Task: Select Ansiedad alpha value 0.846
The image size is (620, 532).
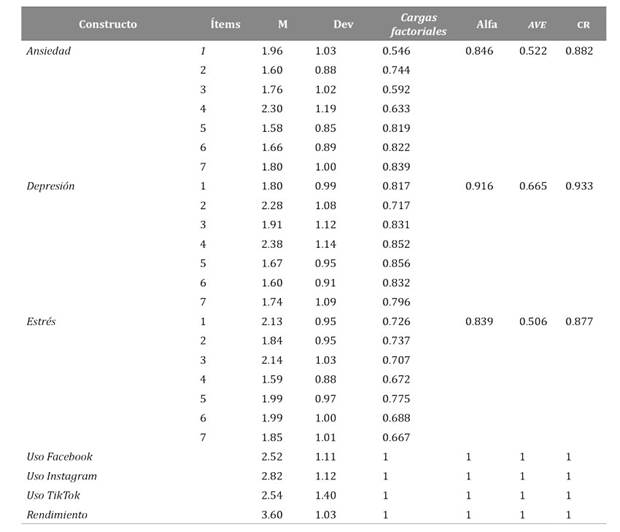Action: tap(481, 50)
